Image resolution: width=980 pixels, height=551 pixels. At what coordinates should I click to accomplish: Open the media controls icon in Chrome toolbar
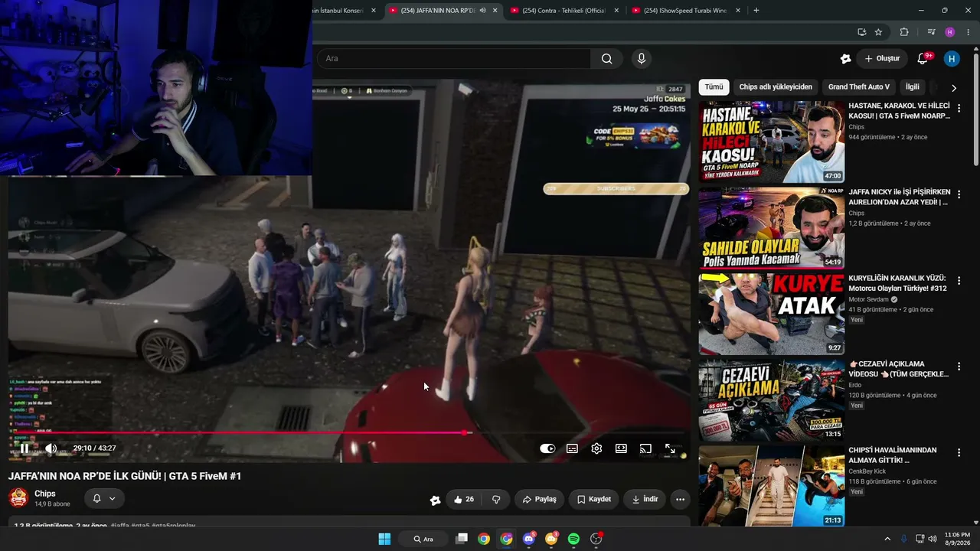(x=931, y=32)
